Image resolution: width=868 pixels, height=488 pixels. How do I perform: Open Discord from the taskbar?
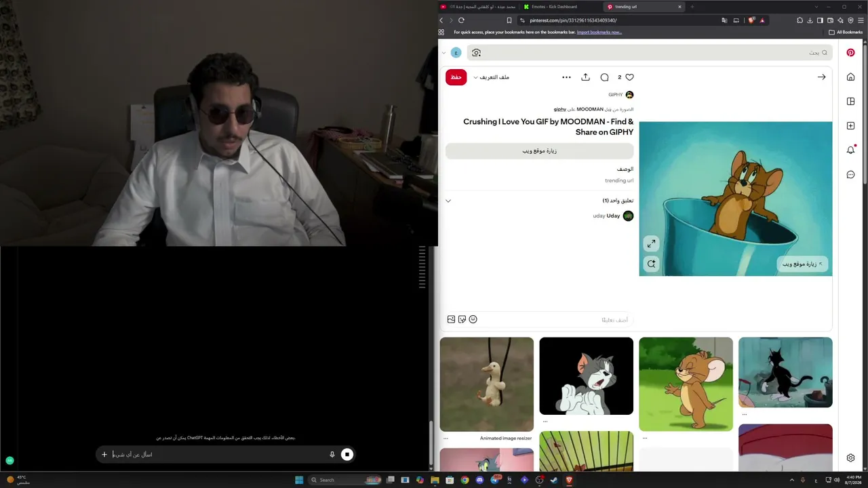(x=479, y=480)
